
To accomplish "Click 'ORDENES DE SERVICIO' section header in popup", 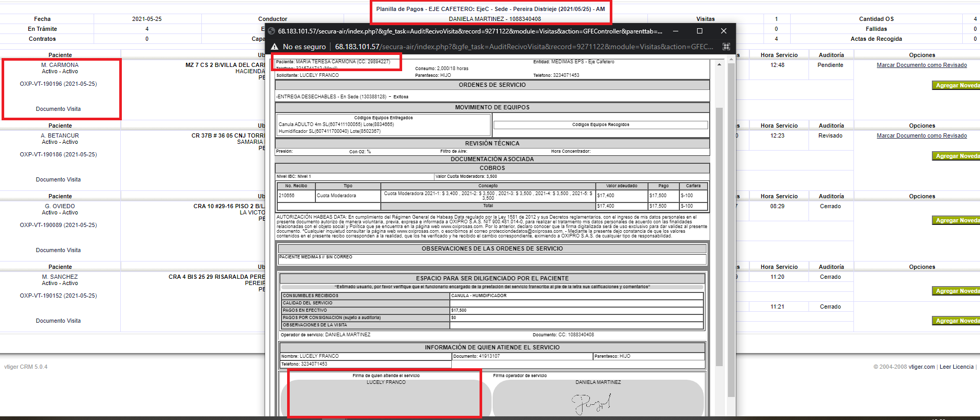I will tap(492, 85).
